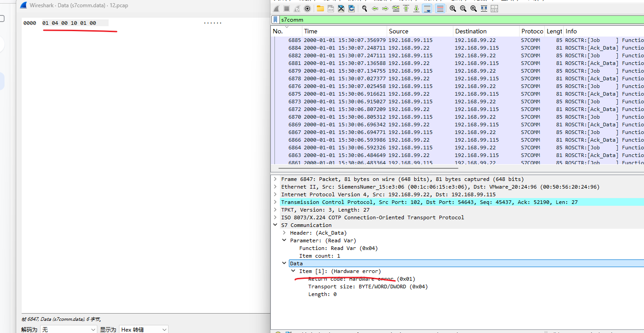644x333 pixels.
Task: Select packet number 6864 row
Action: click(x=457, y=148)
